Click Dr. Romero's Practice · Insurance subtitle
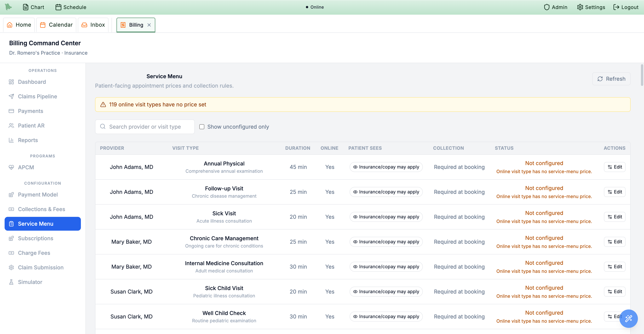Image resolution: width=644 pixels, height=334 pixels. pos(48,53)
